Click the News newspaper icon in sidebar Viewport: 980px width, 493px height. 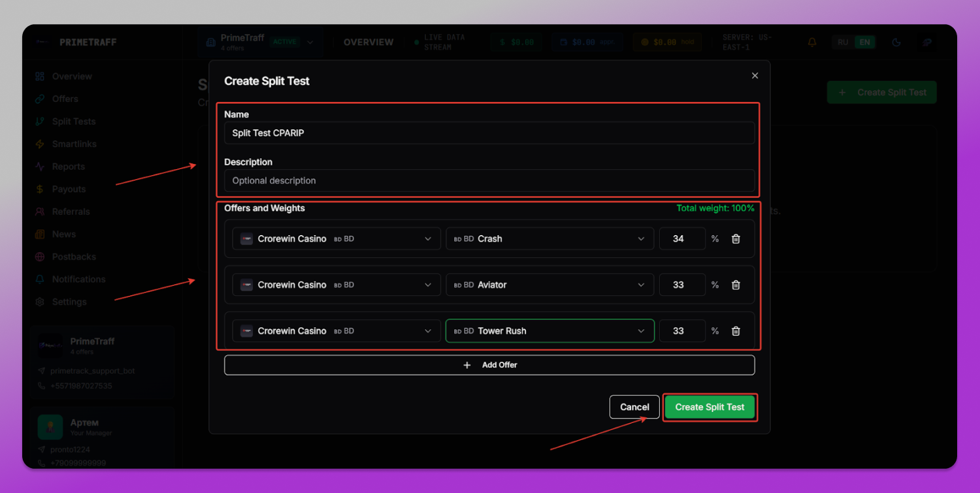point(41,234)
